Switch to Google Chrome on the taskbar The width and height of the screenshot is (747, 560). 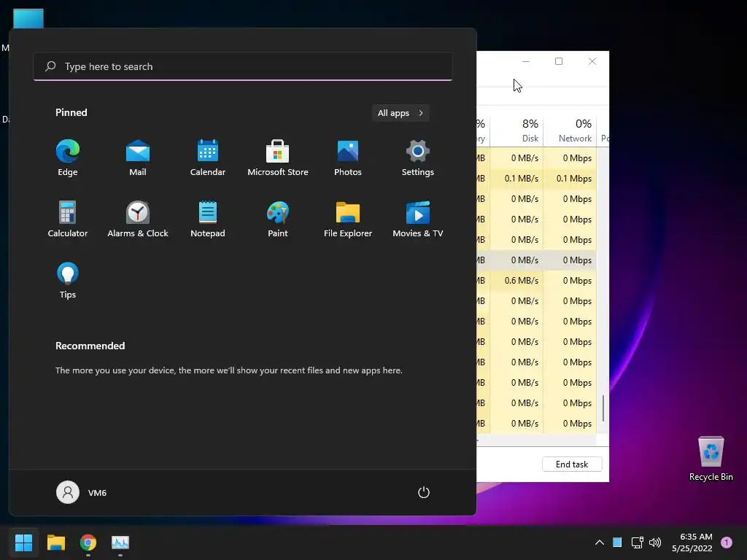click(88, 542)
